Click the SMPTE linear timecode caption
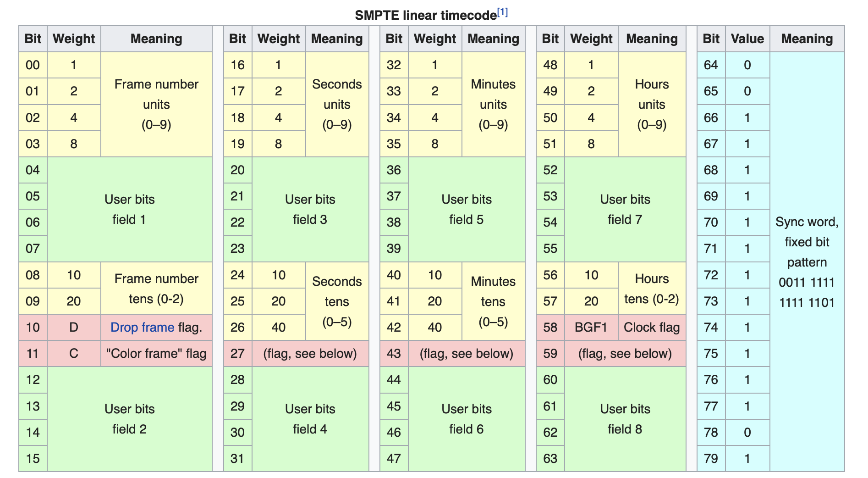Viewport: 868px width, 478px height. pos(425,15)
